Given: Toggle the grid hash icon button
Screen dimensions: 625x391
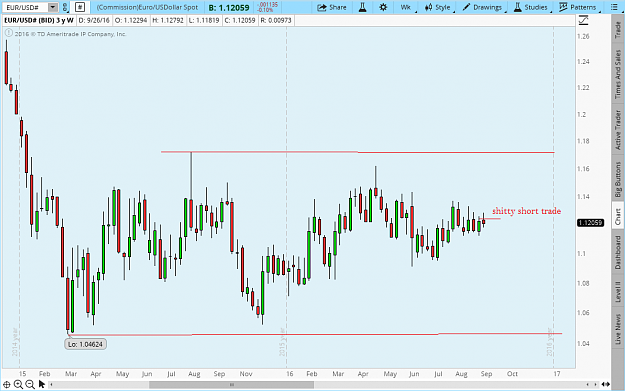Looking at the screenshot, I should click(80, 7).
